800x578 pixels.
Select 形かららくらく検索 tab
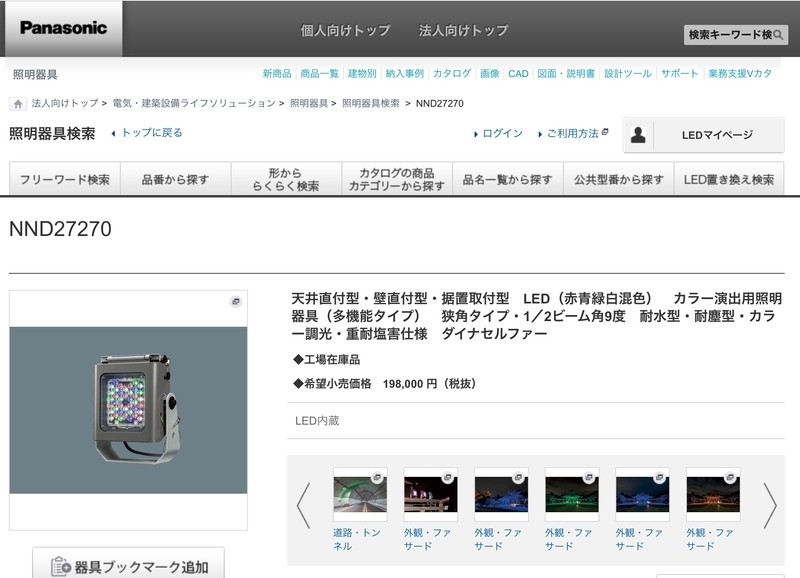(x=286, y=180)
